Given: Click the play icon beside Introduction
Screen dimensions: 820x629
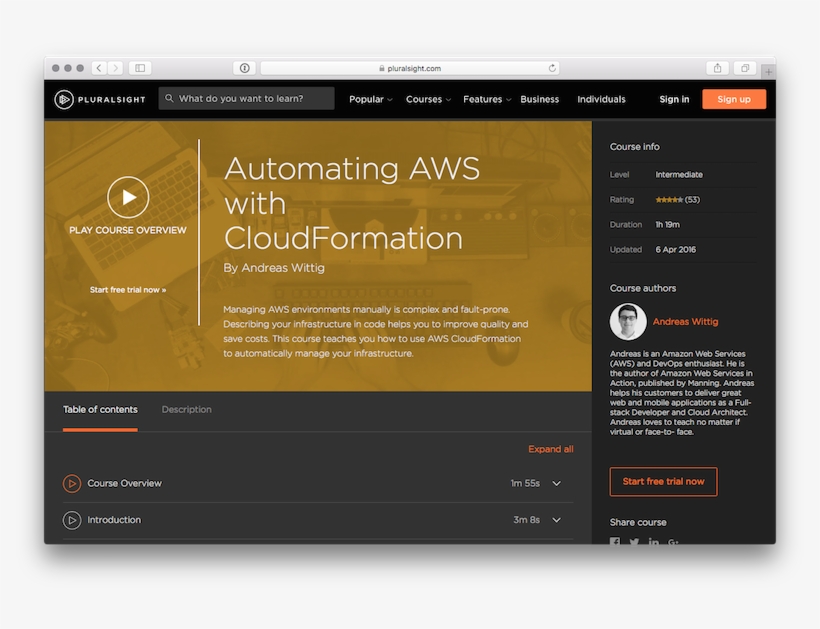Looking at the screenshot, I should point(72,520).
